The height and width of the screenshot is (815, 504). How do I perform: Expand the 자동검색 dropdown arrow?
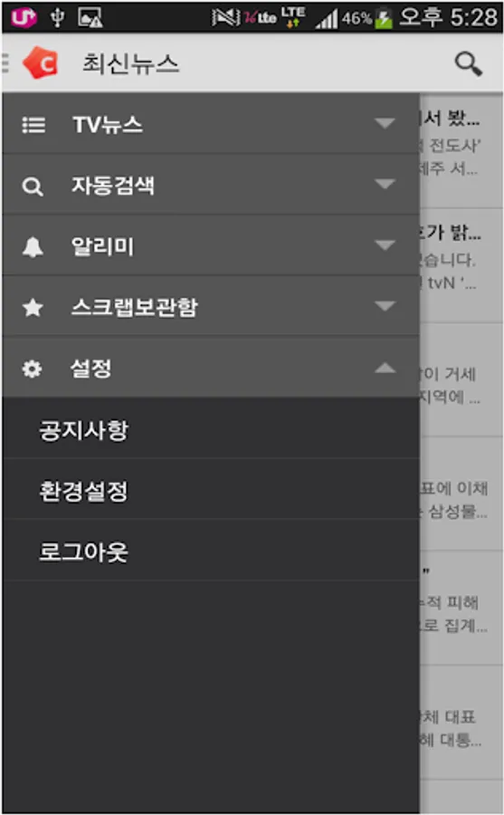(x=385, y=184)
